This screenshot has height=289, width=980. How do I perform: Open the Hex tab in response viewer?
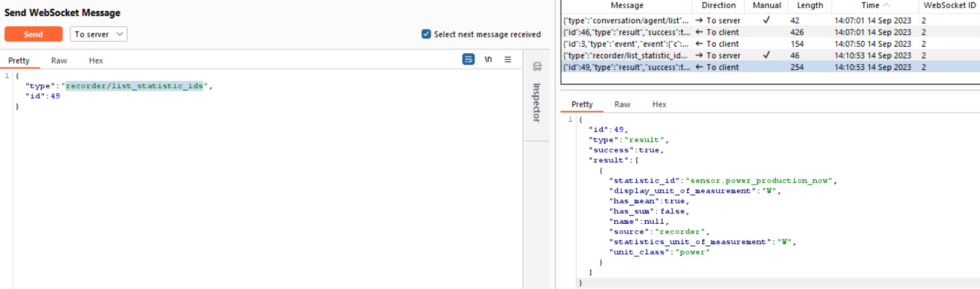click(x=659, y=104)
